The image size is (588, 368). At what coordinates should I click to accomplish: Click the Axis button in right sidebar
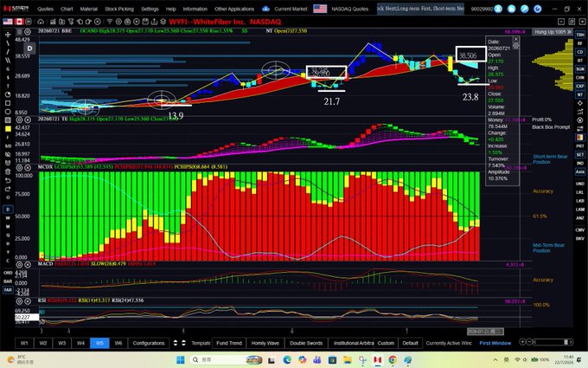point(579,171)
